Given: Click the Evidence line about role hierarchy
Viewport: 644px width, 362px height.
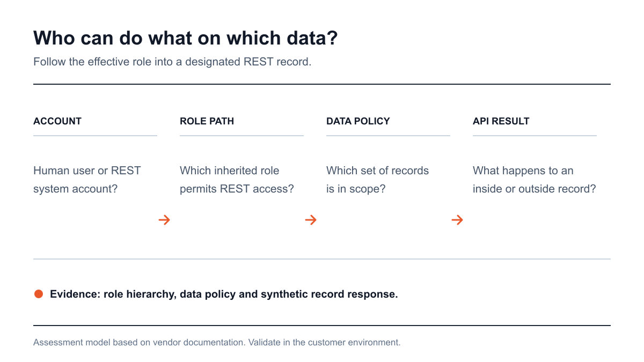Looking at the screenshot, I should click(224, 294).
